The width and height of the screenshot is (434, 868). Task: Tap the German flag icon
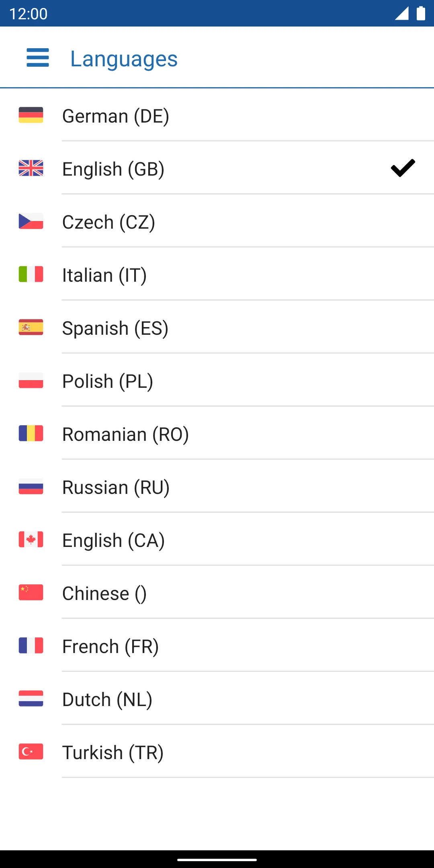[x=31, y=115]
